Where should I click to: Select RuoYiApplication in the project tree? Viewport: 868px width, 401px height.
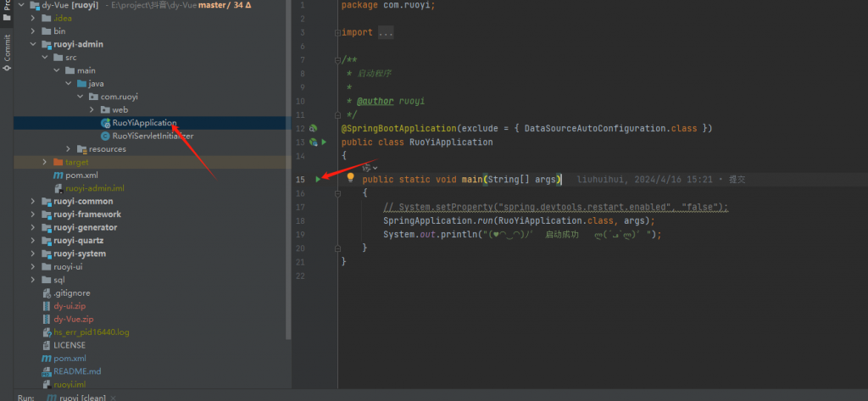click(144, 123)
